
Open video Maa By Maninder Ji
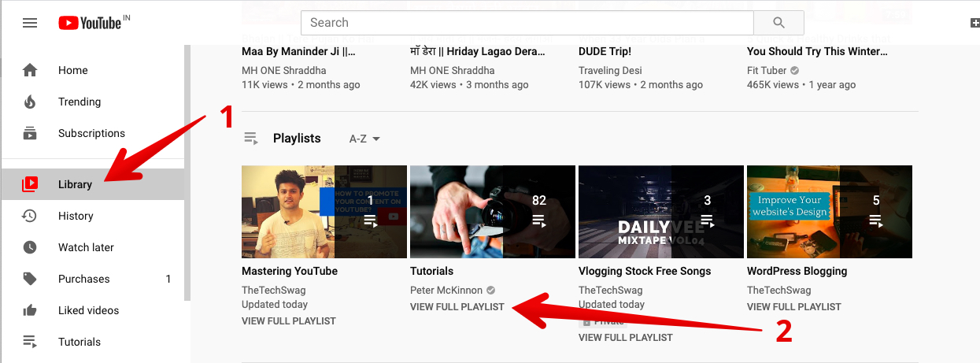[x=299, y=52]
